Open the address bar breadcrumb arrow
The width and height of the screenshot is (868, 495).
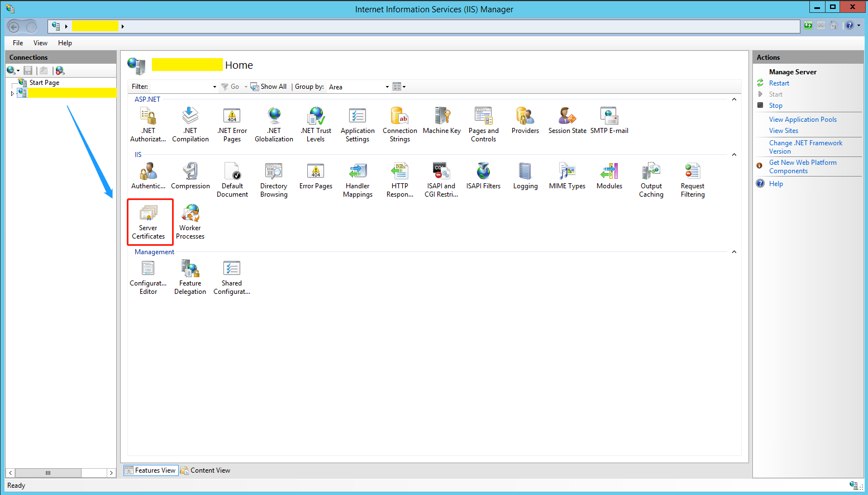122,26
